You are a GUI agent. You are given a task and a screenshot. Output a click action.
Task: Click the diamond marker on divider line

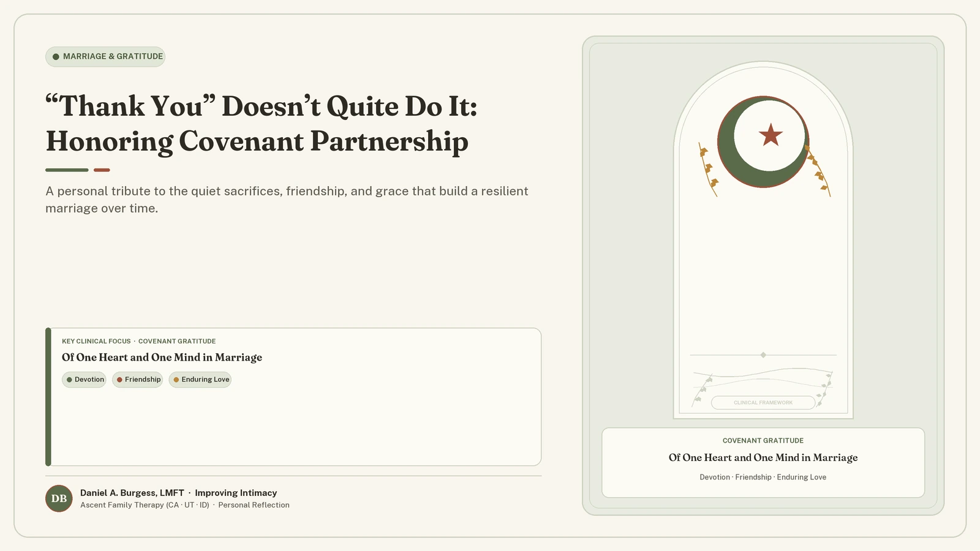[x=763, y=355]
